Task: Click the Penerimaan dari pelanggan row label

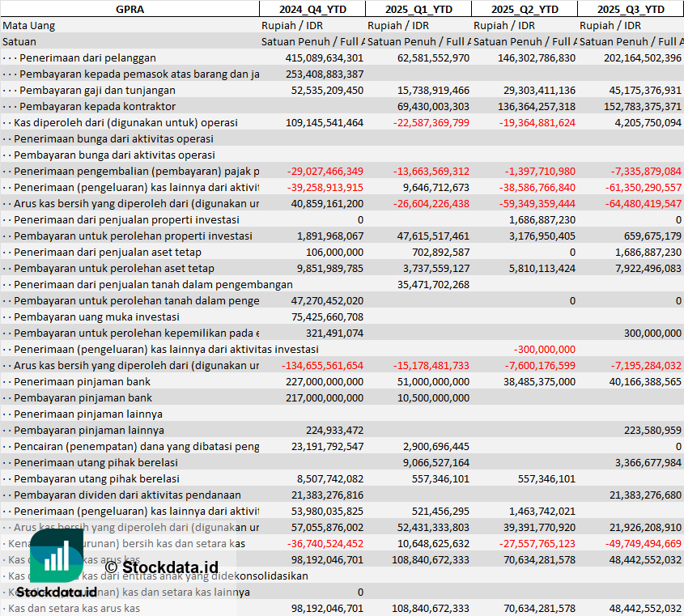Action: pyautogui.click(x=87, y=57)
